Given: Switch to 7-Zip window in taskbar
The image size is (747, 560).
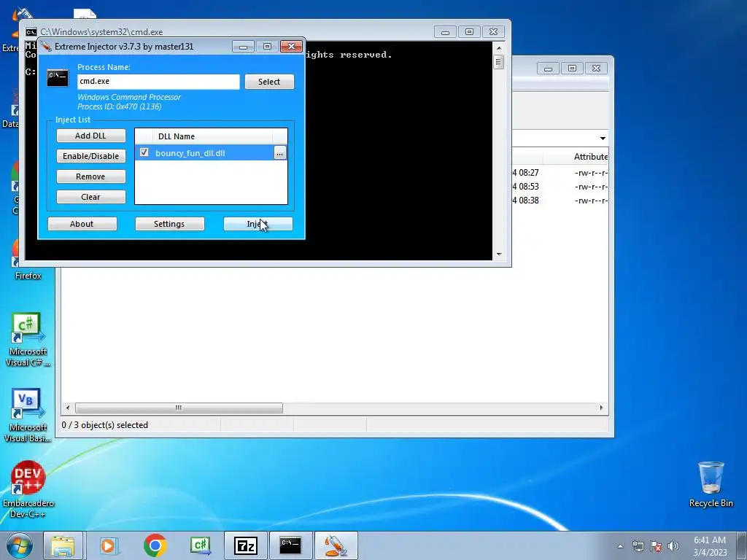Looking at the screenshot, I should (245, 545).
